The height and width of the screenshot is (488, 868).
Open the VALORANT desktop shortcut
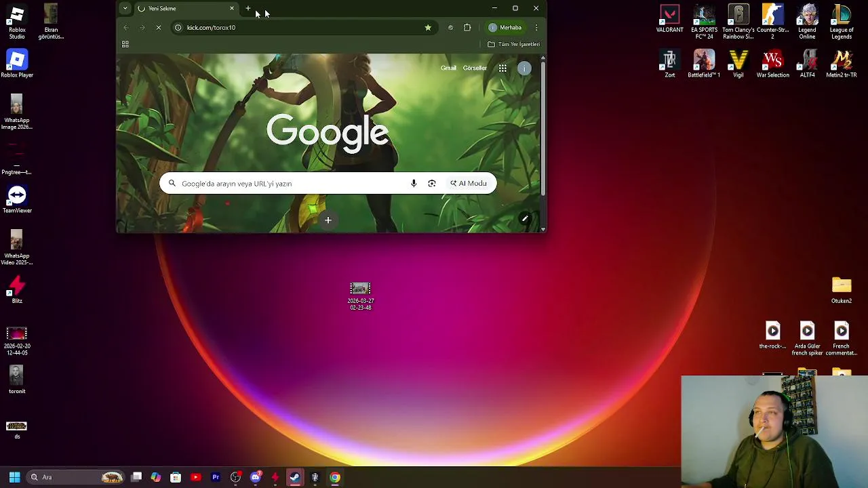tap(669, 19)
